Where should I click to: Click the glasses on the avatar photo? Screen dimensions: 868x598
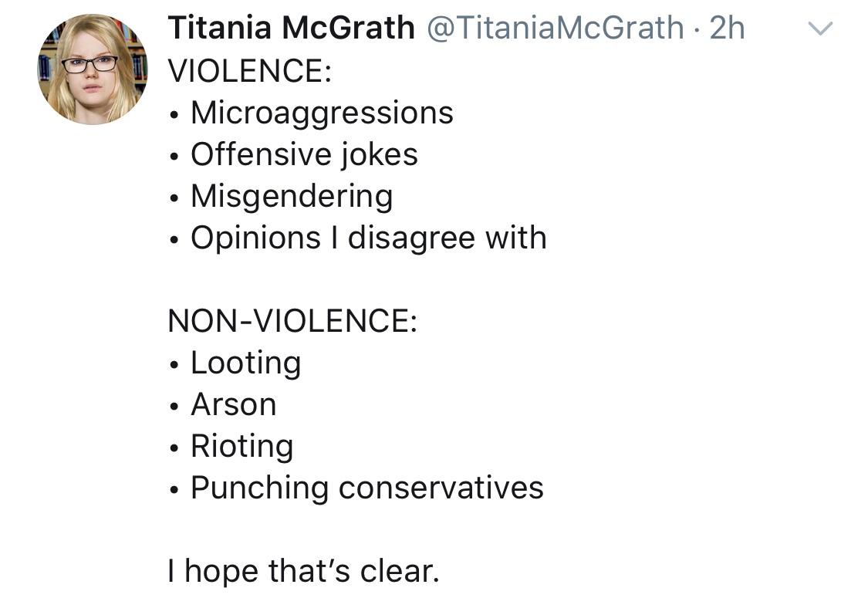[90, 64]
